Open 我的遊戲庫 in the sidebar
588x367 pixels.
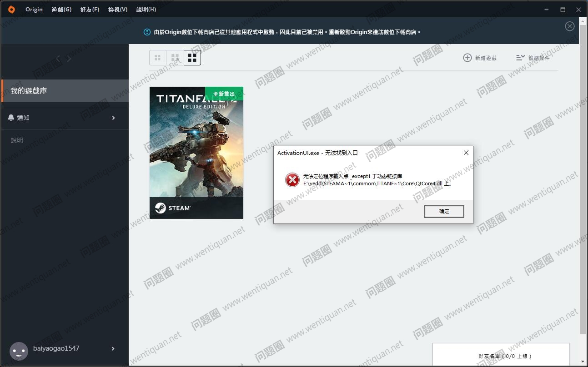29,91
